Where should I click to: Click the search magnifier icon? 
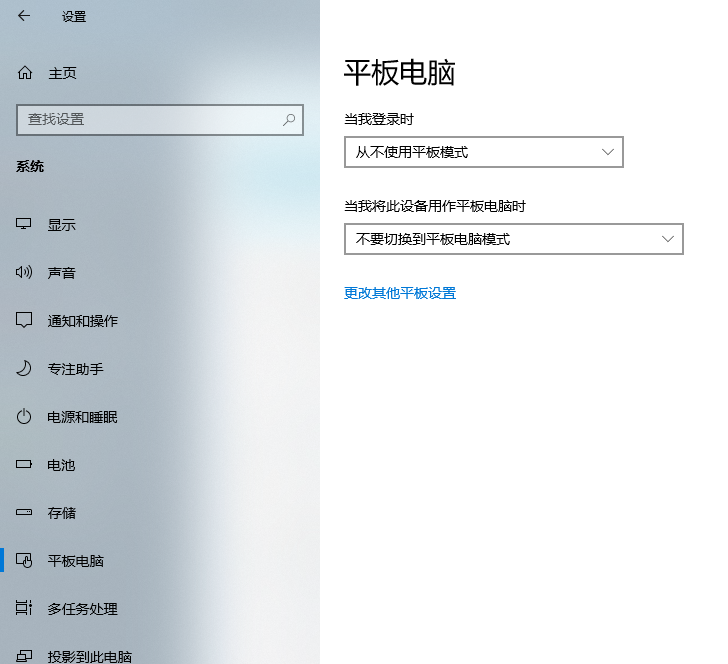point(289,120)
